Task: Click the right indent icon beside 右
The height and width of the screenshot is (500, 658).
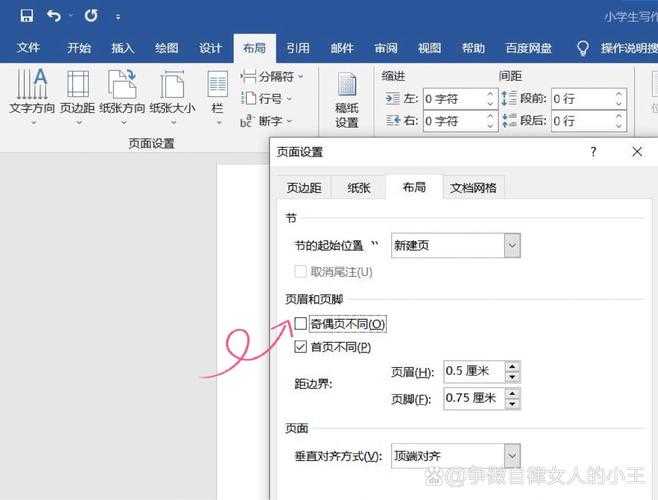Action: tap(392, 121)
